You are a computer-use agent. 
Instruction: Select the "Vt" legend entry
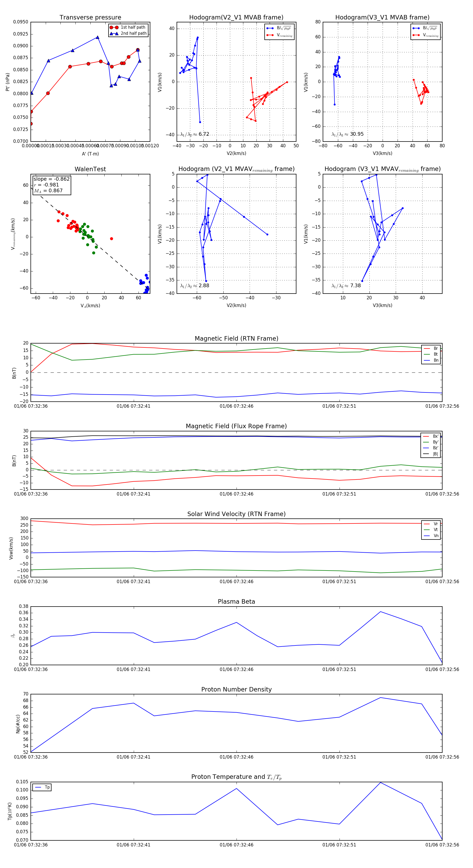coord(431,530)
